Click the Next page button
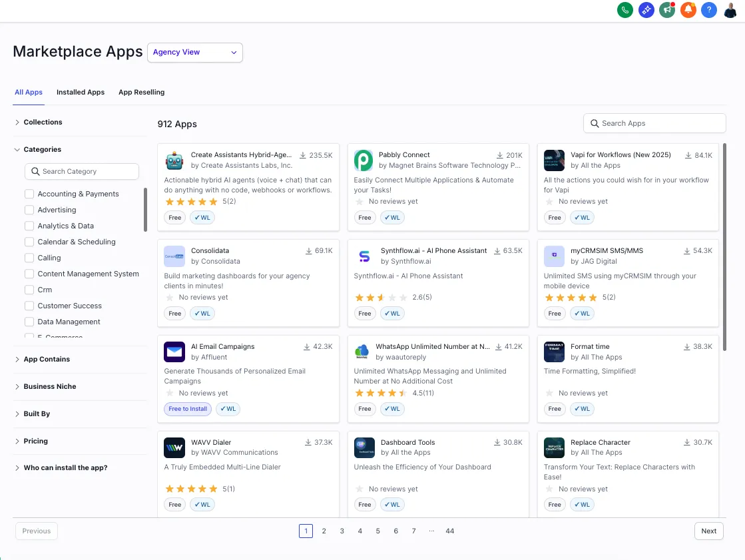 click(709, 531)
